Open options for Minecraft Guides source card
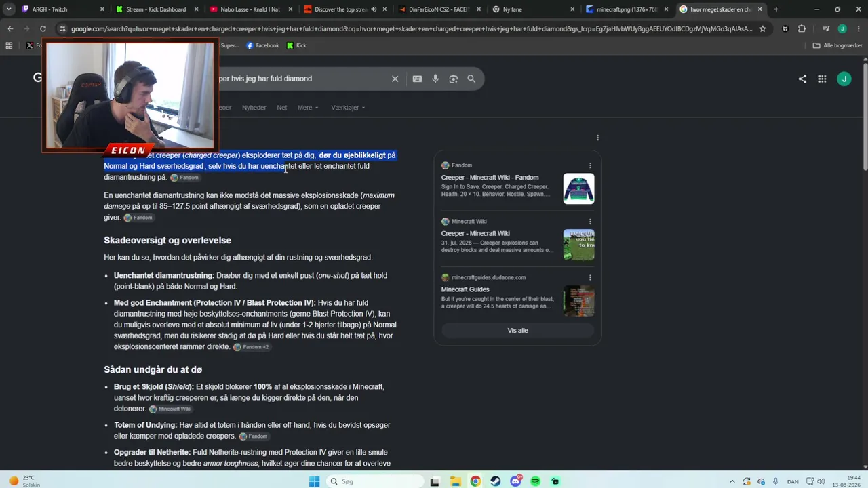The image size is (868, 488). (x=590, y=277)
